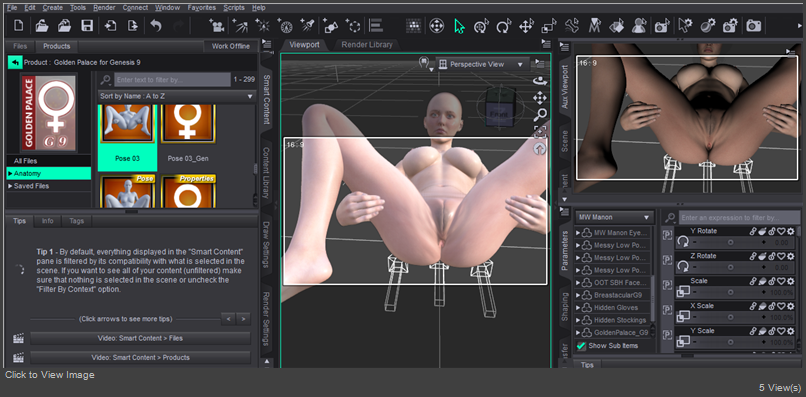The width and height of the screenshot is (806, 397).
Task: Expand the OOT SBH Face tree node
Action: click(x=578, y=283)
